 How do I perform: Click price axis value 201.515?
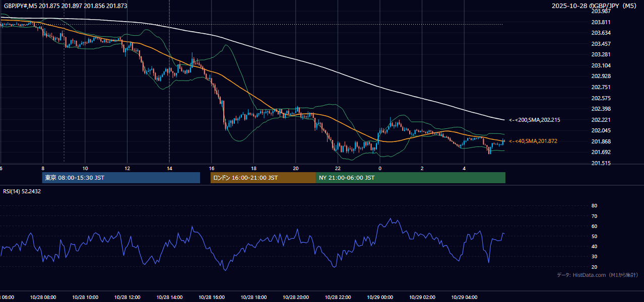point(601,163)
